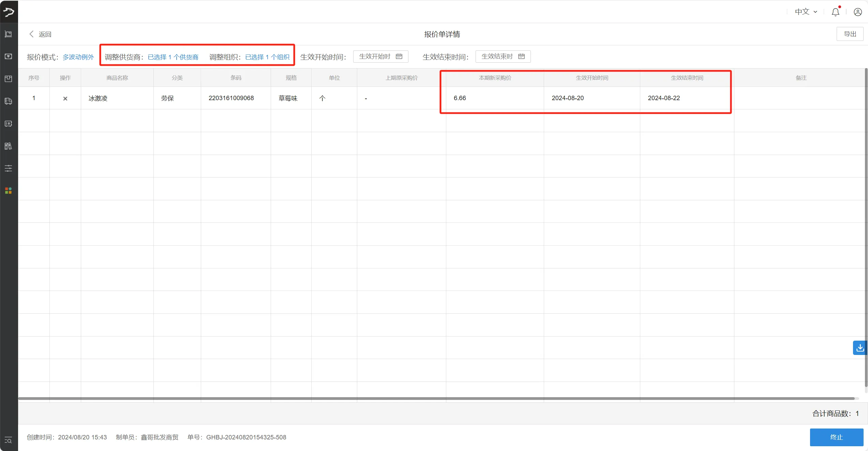Select the delivery truck icon in sidebar
The width and height of the screenshot is (868, 451).
coord(8,101)
